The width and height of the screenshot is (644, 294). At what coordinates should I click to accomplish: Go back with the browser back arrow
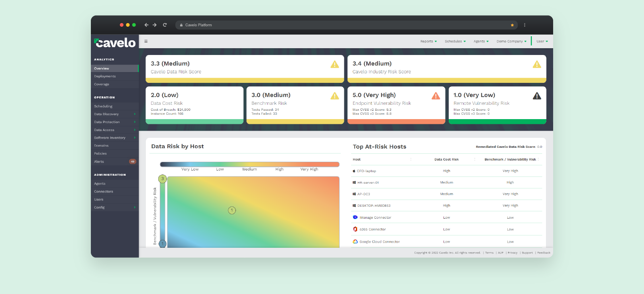click(146, 25)
